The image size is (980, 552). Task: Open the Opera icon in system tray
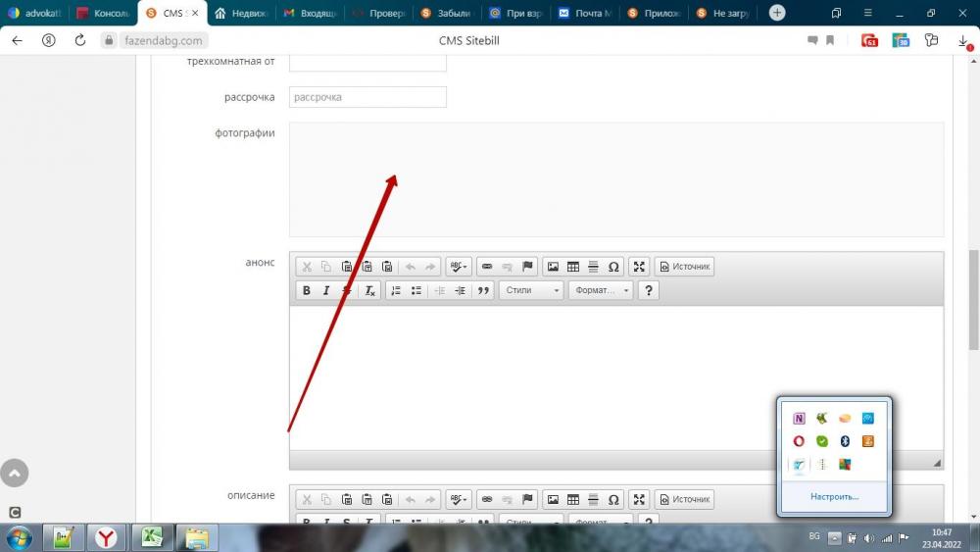pyautogui.click(x=799, y=441)
